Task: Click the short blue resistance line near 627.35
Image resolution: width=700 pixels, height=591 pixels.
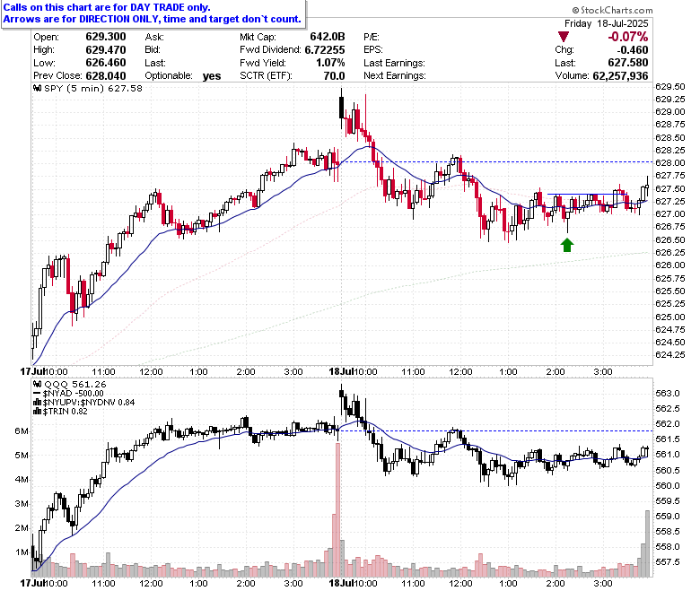Action: coord(586,194)
